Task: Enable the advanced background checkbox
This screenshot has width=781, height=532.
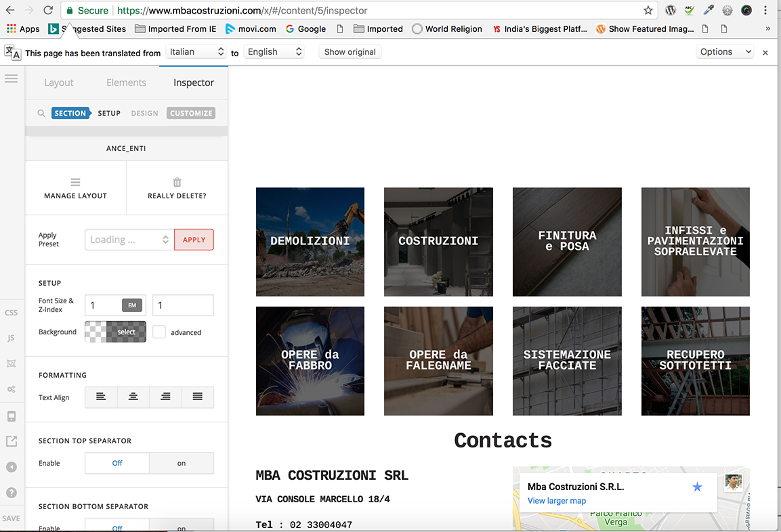Action: [x=159, y=332]
